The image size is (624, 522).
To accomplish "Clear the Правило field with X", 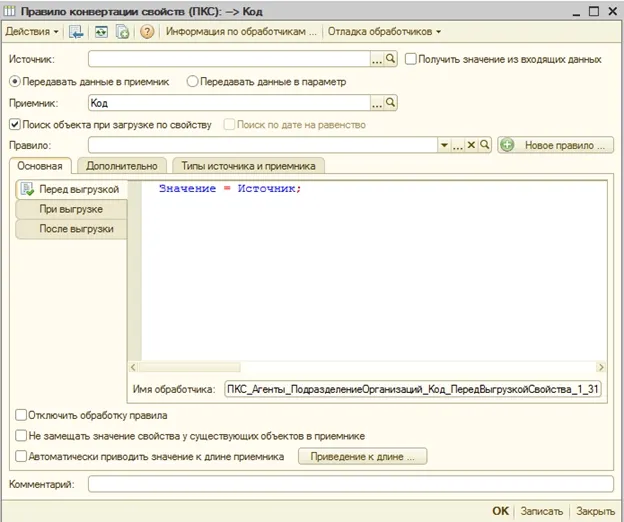I will pos(471,145).
